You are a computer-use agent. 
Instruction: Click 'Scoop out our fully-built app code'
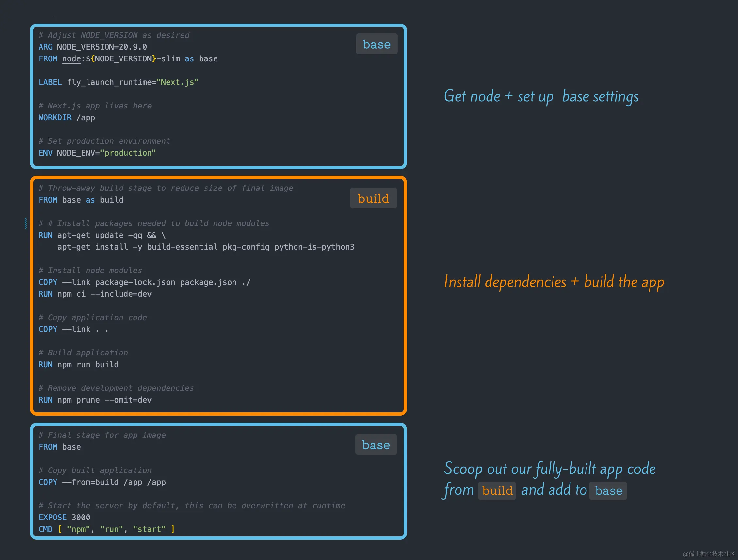[x=550, y=469]
